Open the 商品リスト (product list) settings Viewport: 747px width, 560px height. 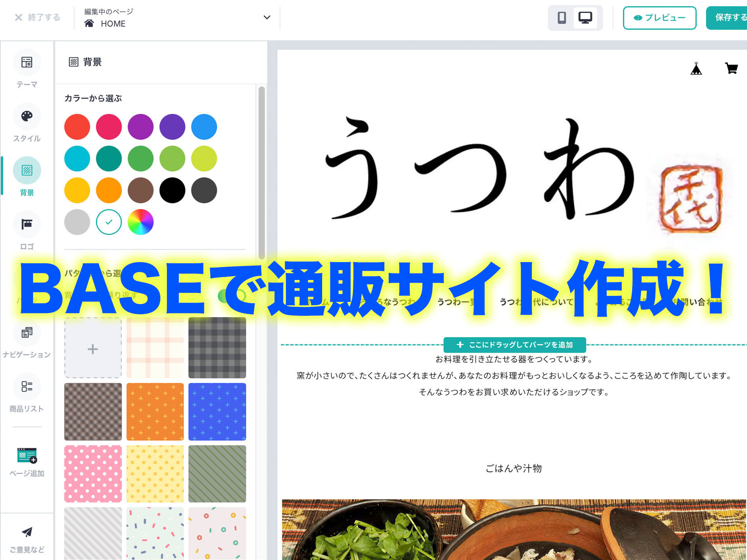point(26,387)
